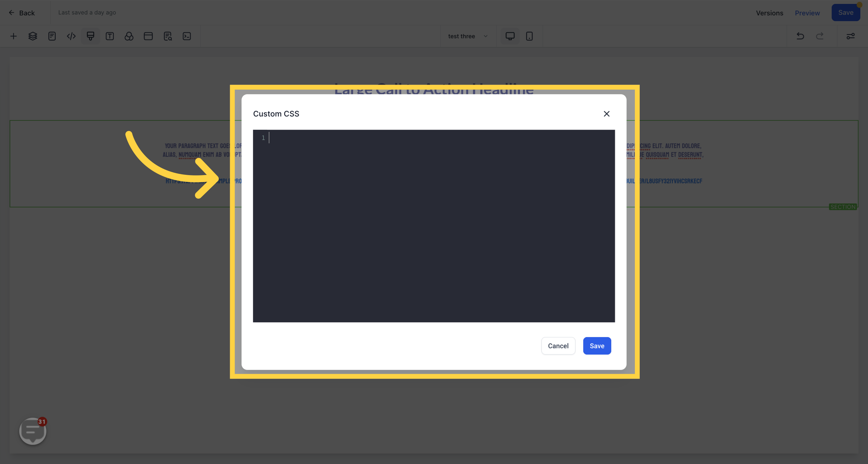Expand the version name dropdown for test three
The height and width of the screenshot is (464, 868).
coord(486,36)
